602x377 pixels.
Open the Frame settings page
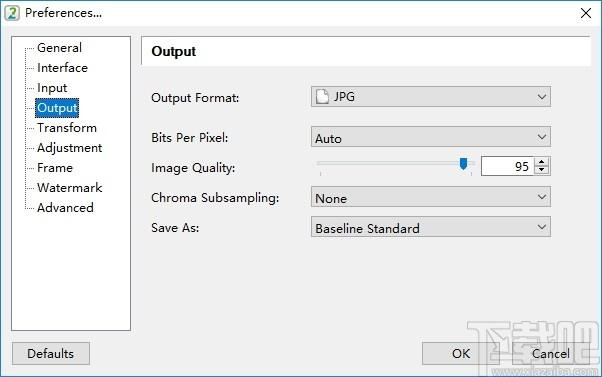(55, 168)
